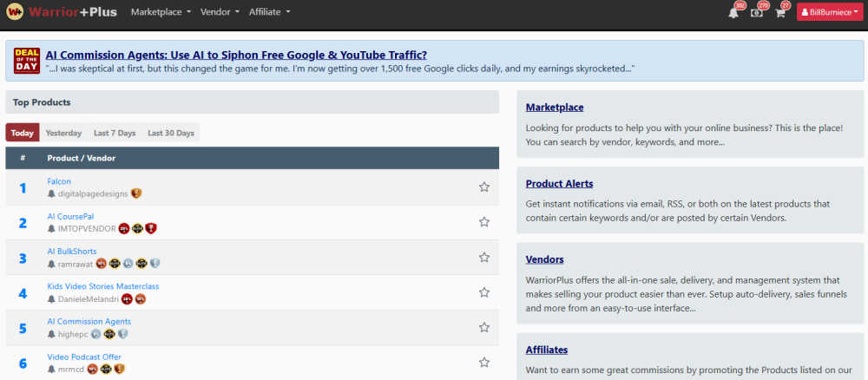
Task: Open the notifications bell icon
Action: (733, 13)
